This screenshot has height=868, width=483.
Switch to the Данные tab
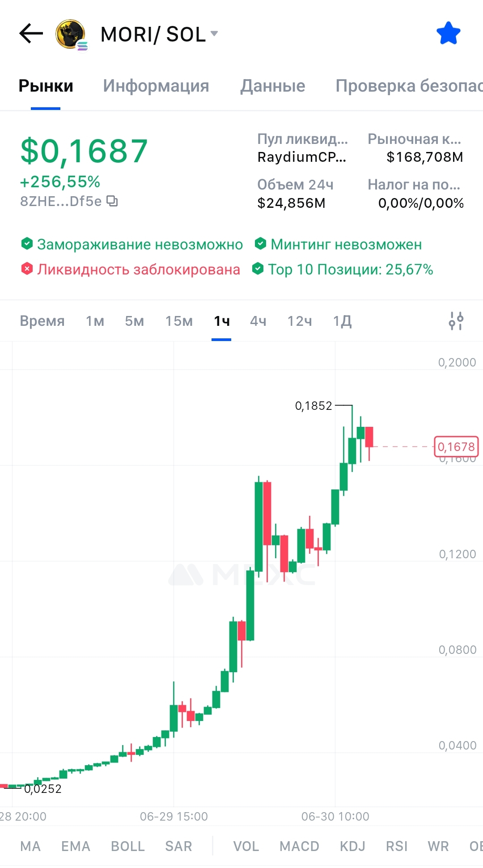click(x=273, y=86)
